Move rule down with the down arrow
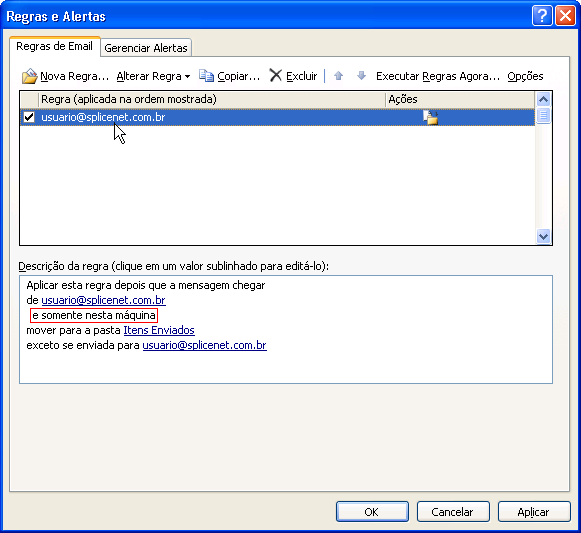Image resolution: width=581 pixels, height=533 pixels. [361, 76]
